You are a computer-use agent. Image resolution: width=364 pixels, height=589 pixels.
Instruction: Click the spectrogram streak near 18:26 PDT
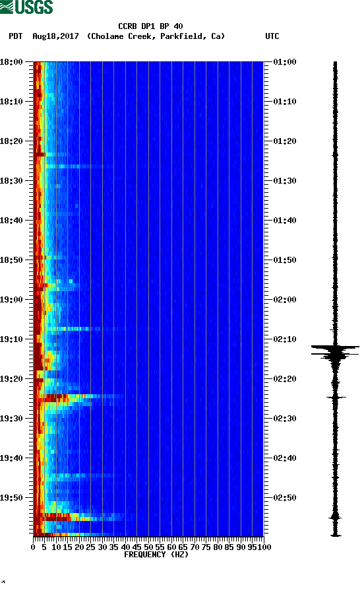coord(74,166)
